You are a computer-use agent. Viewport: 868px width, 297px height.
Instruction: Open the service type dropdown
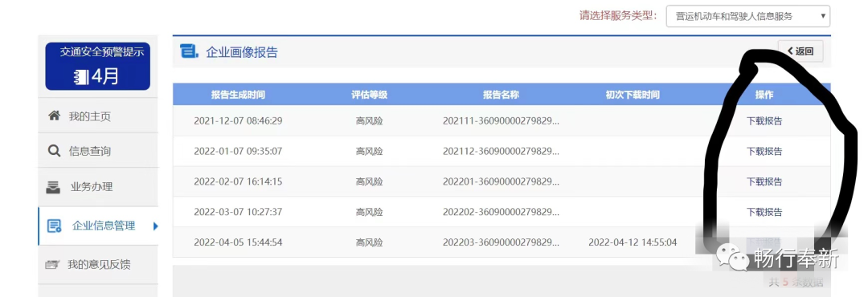(x=748, y=16)
